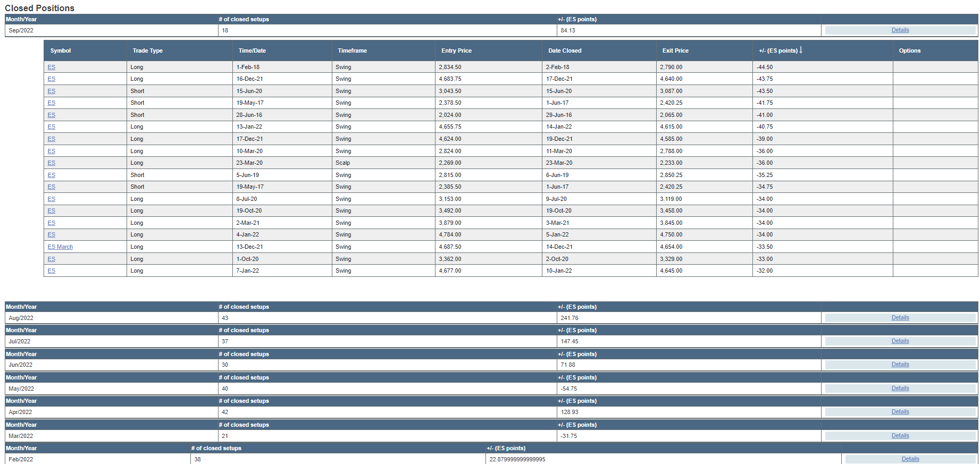View Details for Apr/2022

click(x=900, y=412)
